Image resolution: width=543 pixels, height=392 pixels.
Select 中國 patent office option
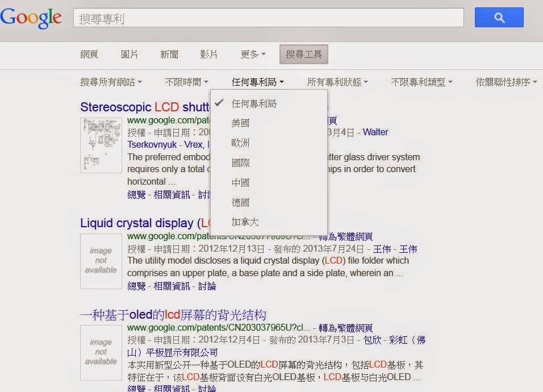269,182
